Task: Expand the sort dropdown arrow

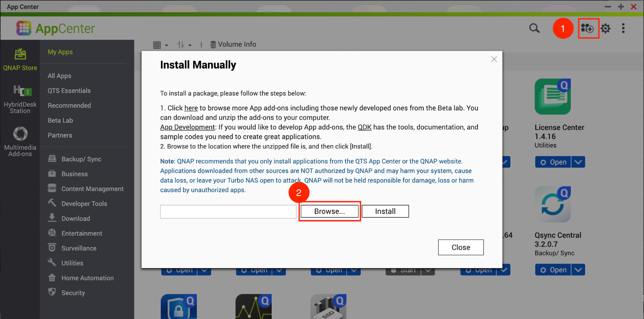Action: click(x=190, y=45)
